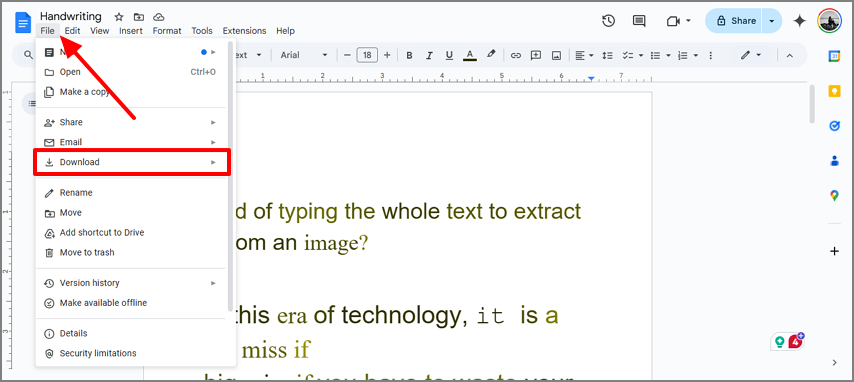Hide the menus with the up chevron

pyautogui.click(x=790, y=55)
